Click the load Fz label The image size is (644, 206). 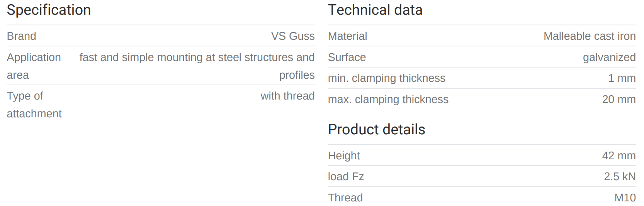(346, 176)
